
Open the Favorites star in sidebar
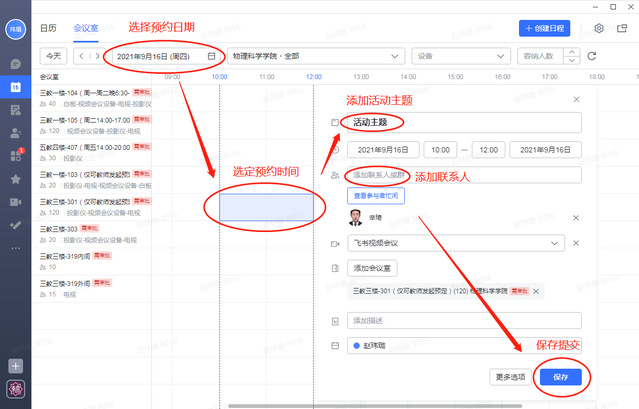(16, 179)
